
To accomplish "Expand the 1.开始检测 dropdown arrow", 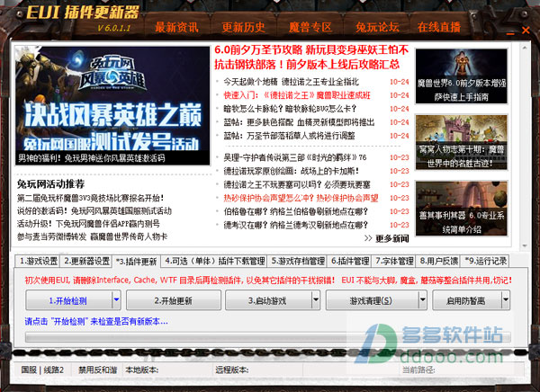I will pos(116,299).
